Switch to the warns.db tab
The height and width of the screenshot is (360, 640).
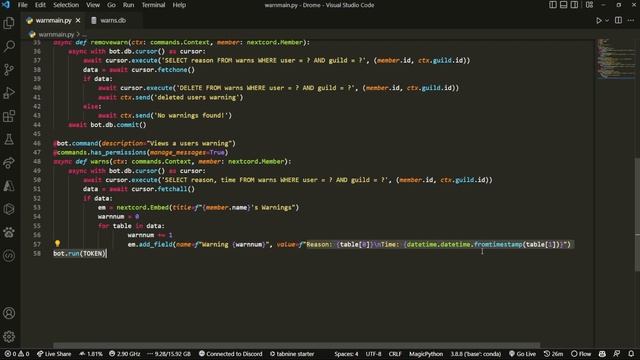click(112, 20)
